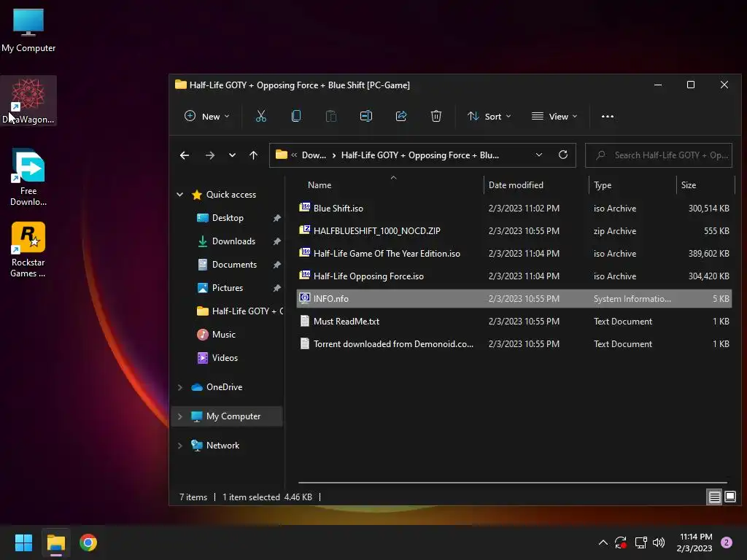
Task: Open the View options dropdown
Action: 554,116
